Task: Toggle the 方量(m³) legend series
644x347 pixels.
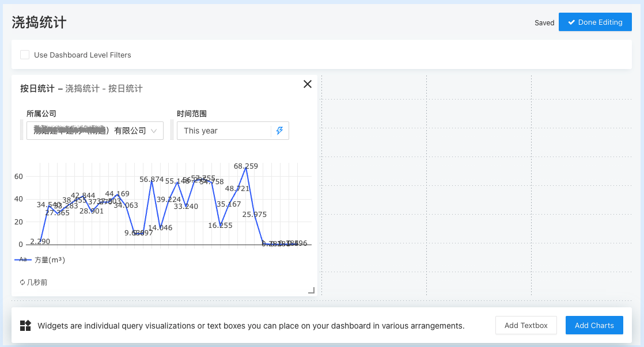Action: [x=40, y=260]
